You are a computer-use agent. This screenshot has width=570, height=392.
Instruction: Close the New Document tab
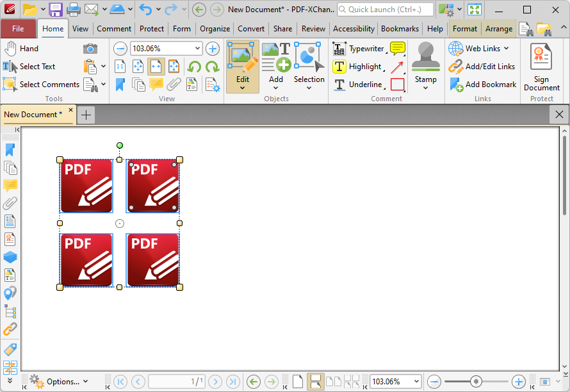(x=70, y=110)
